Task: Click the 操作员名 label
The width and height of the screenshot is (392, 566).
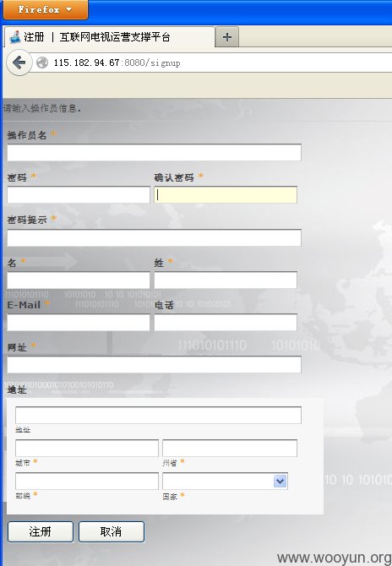Action: point(27,135)
